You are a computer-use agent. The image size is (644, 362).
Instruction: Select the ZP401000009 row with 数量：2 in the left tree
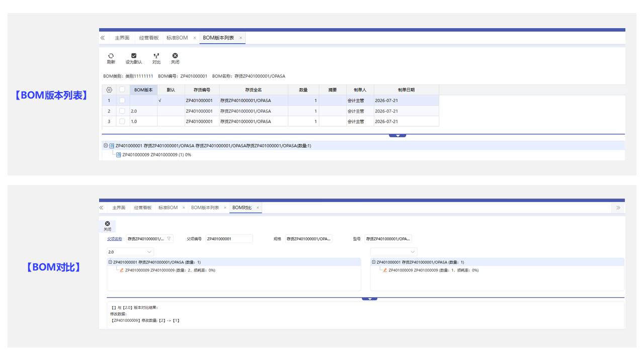[x=170, y=270]
